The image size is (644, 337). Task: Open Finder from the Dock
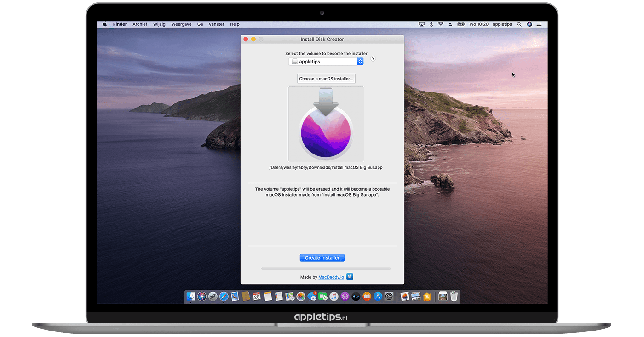coord(191,297)
